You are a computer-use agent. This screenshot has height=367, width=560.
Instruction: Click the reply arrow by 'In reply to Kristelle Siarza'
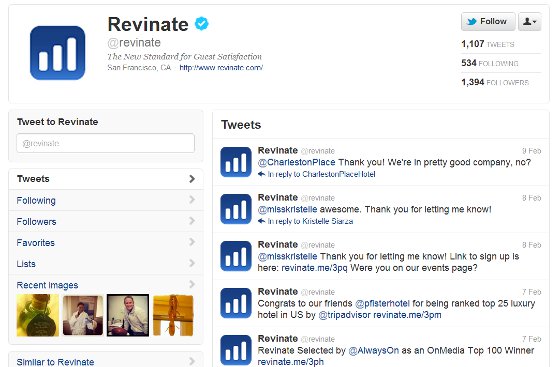point(261,221)
